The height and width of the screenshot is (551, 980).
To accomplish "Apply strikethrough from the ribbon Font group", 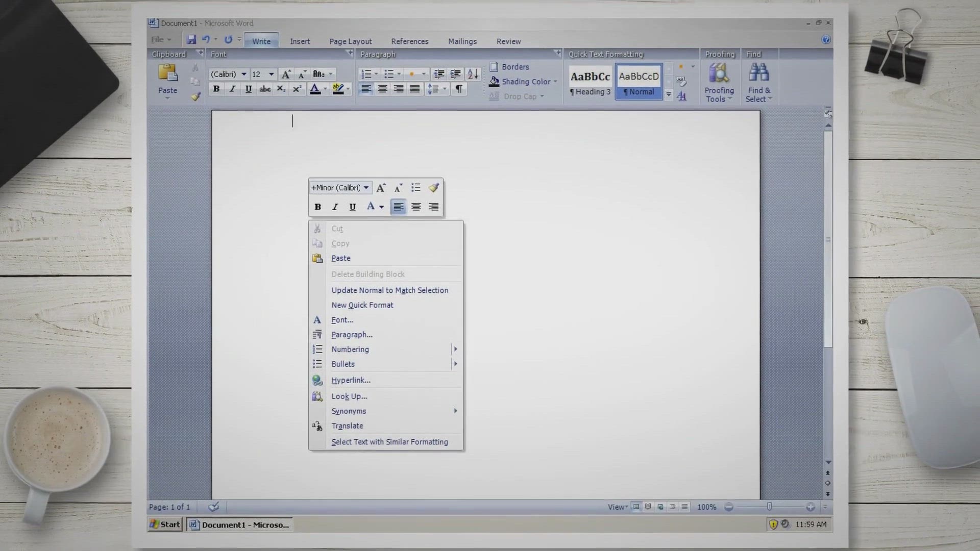I will (265, 89).
